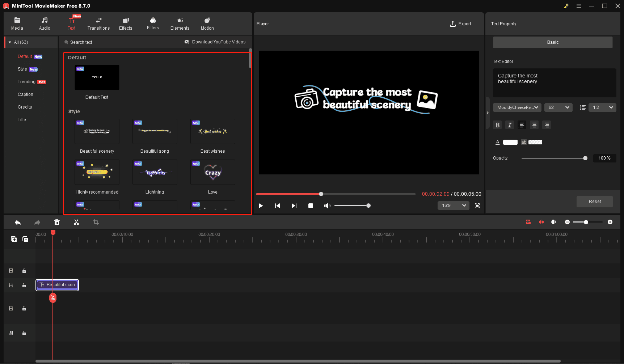
Task: Select the Beautiful scen timeline clip
Action: point(57,285)
